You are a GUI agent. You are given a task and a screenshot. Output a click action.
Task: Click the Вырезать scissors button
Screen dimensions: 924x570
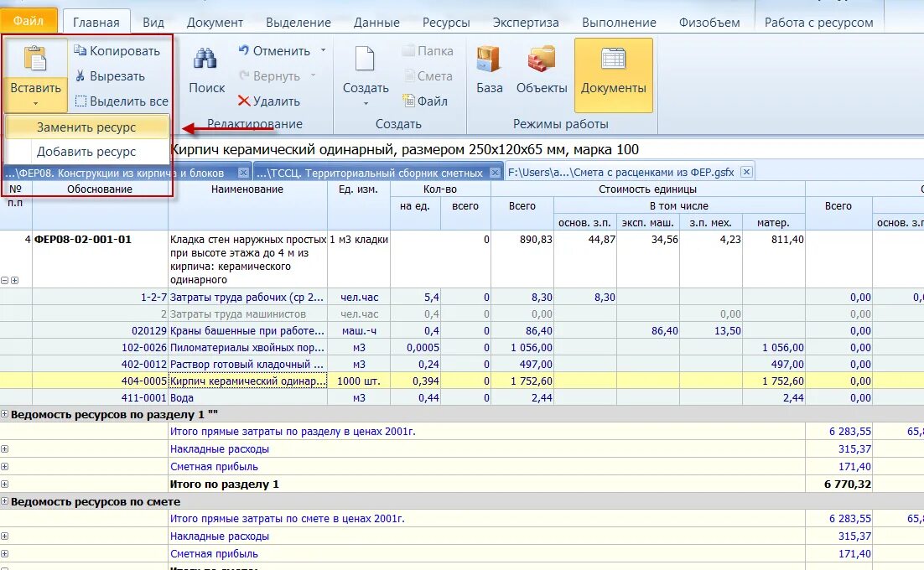click(x=110, y=76)
